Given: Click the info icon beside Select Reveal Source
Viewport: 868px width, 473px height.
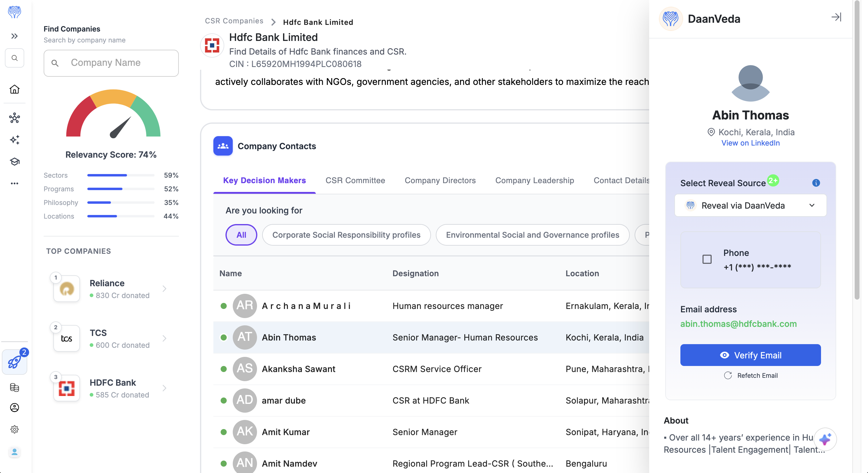Looking at the screenshot, I should click(x=816, y=183).
